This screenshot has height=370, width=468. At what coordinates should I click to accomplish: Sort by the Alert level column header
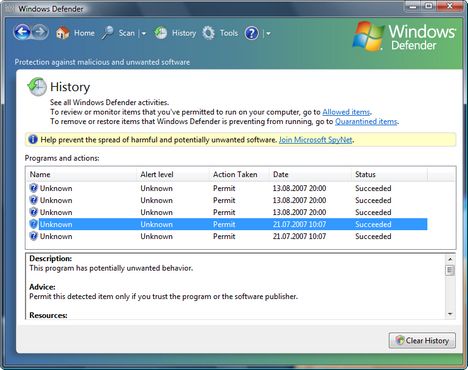(173, 174)
